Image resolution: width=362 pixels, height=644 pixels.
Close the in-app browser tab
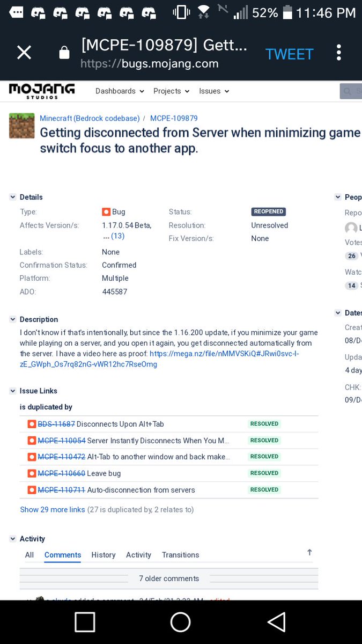[x=24, y=53]
